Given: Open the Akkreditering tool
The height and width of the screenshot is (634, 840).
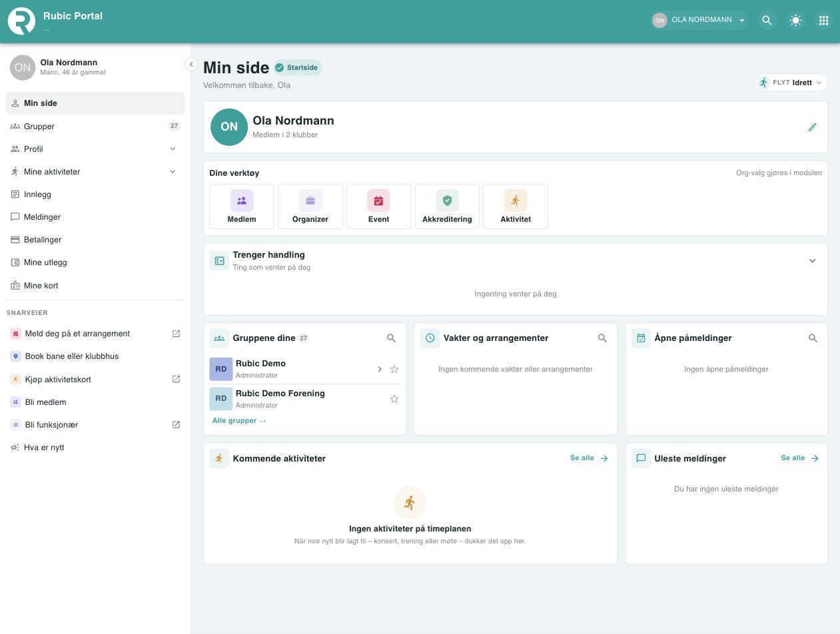Looking at the screenshot, I should pos(447,206).
